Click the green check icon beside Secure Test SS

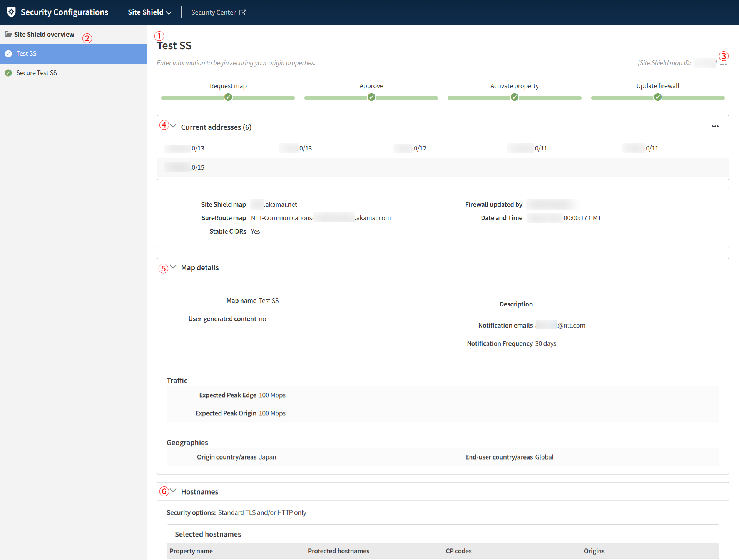(8, 73)
